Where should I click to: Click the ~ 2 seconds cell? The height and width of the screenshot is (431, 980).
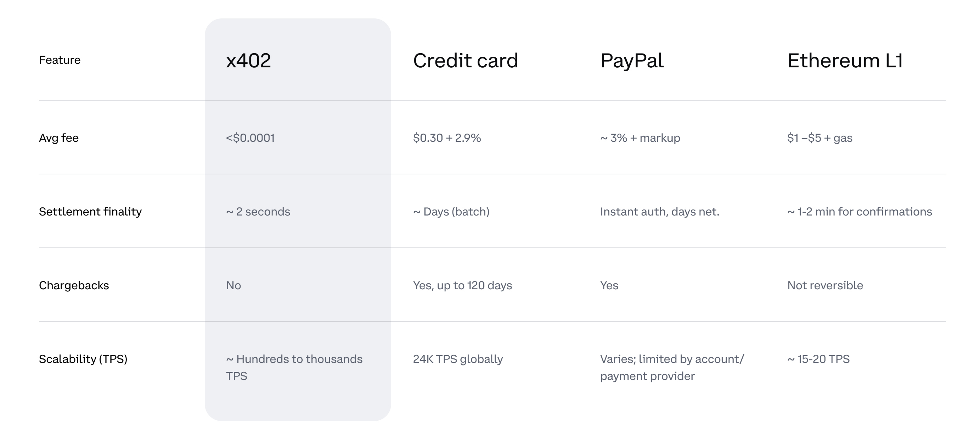click(x=258, y=212)
